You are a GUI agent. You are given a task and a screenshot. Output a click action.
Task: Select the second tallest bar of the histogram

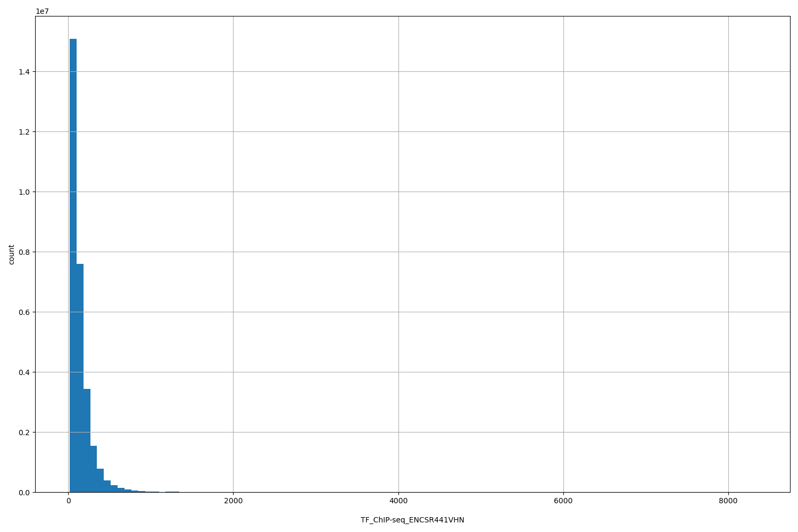click(80, 372)
